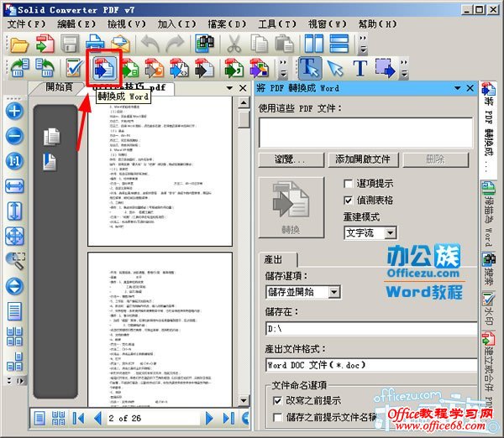Click the 添加開啟文件 button
The height and width of the screenshot is (438, 504).
363,159
